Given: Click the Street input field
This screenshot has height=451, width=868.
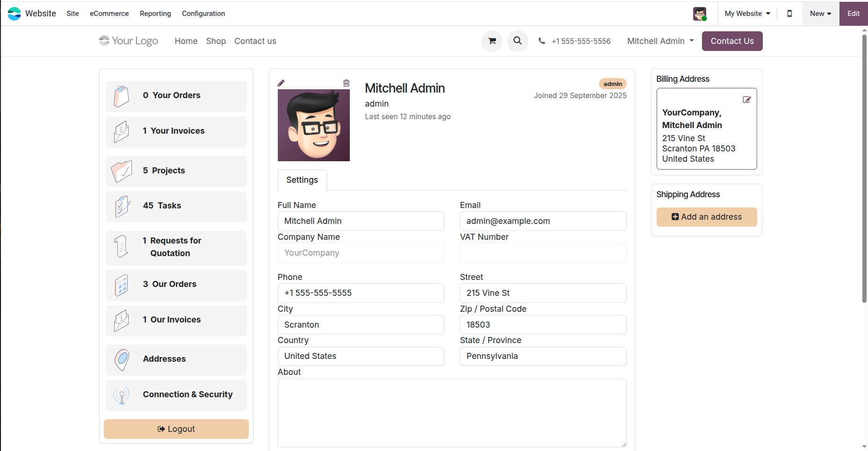Looking at the screenshot, I should (543, 293).
